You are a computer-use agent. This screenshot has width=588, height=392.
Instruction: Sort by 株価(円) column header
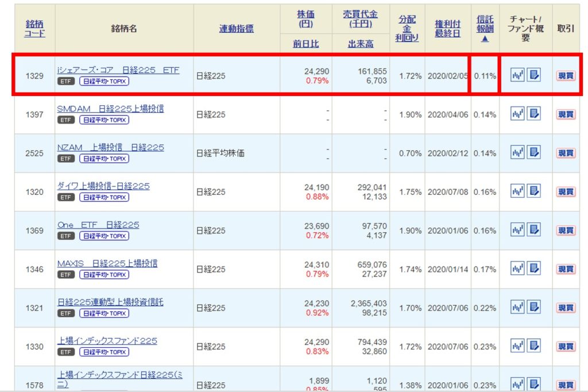pyautogui.click(x=305, y=19)
